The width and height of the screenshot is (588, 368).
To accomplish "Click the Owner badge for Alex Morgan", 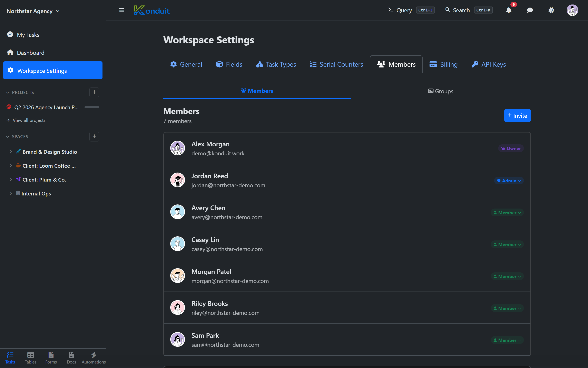I will point(511,148).
